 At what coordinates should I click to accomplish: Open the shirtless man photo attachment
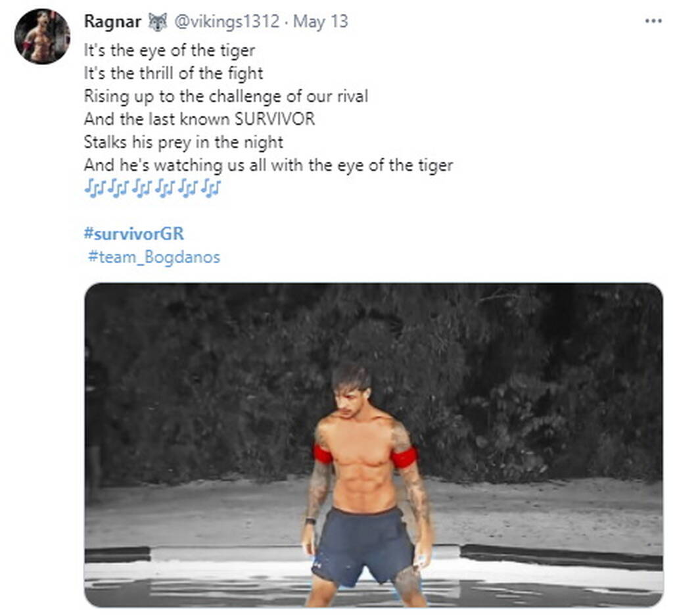(x=373, y=444)
